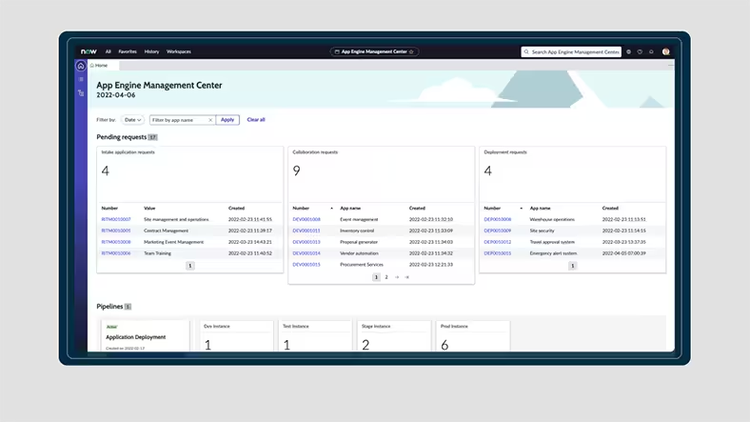Go to next page in Collaboration requests
The height and width of the screenshot is (422, 750).
[x=397, y=277]
